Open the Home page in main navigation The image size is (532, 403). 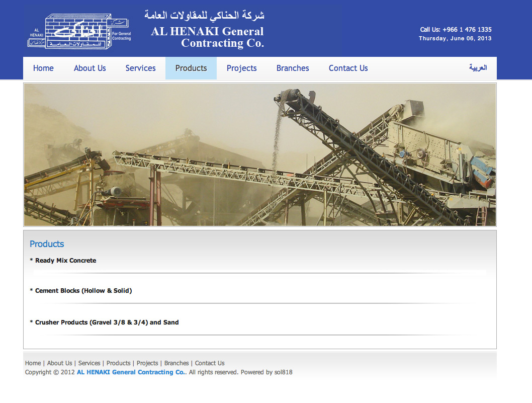[43, 68]
